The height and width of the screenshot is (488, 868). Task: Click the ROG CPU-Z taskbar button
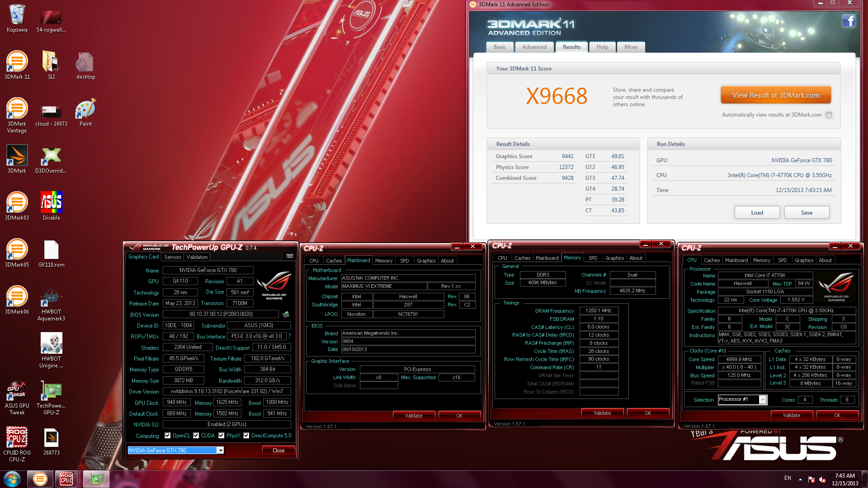click(66, 479)
